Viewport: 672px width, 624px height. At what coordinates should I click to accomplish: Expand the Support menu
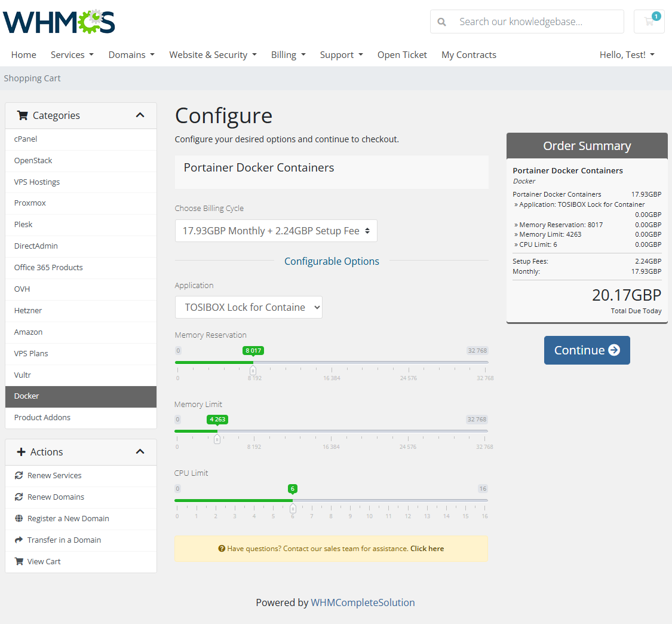[x=342, y=55]
